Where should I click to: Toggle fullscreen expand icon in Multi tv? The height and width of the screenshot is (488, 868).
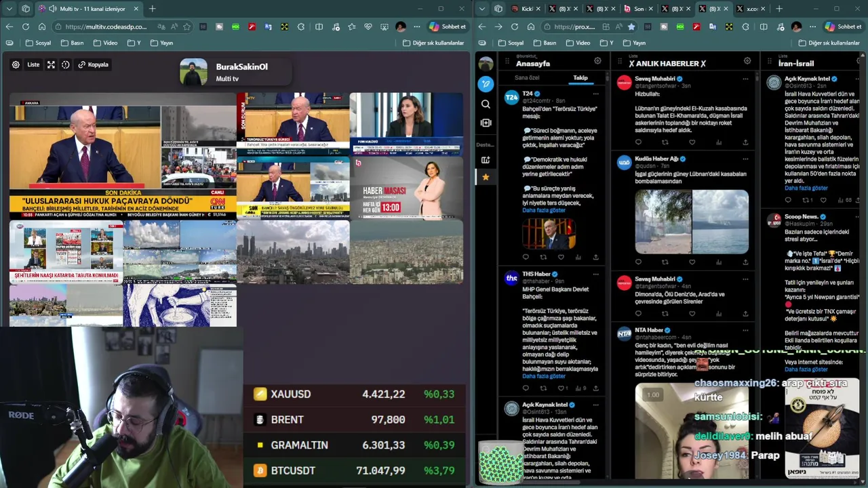[51, 64]
